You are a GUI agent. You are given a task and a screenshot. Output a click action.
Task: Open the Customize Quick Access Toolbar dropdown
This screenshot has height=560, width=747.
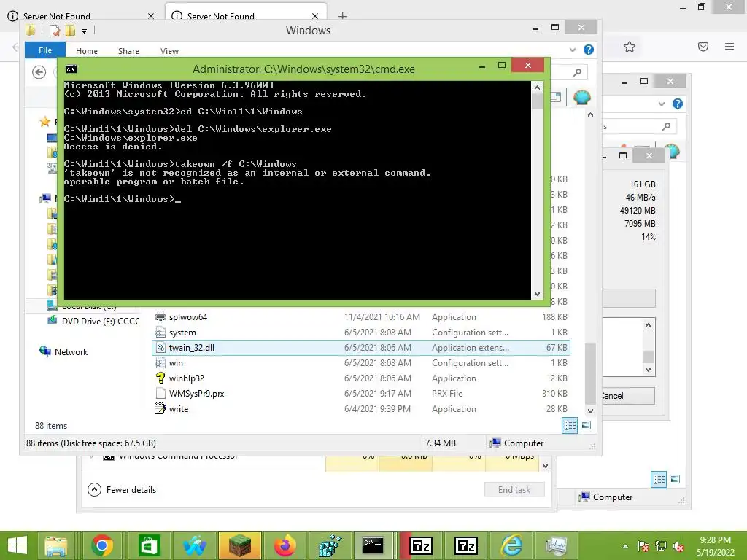[x=84, y=31]
